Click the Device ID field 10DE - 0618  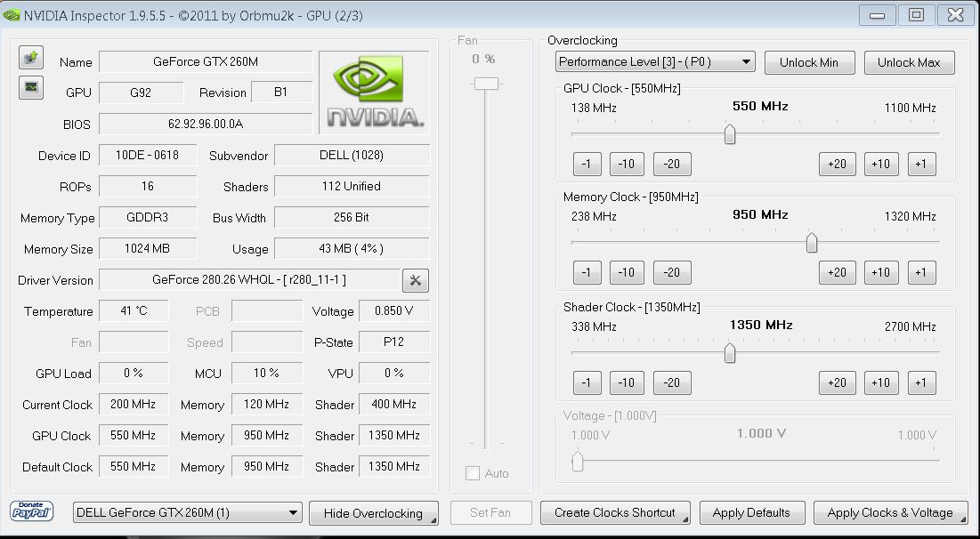pyautogui.click(x=148, y=155)
